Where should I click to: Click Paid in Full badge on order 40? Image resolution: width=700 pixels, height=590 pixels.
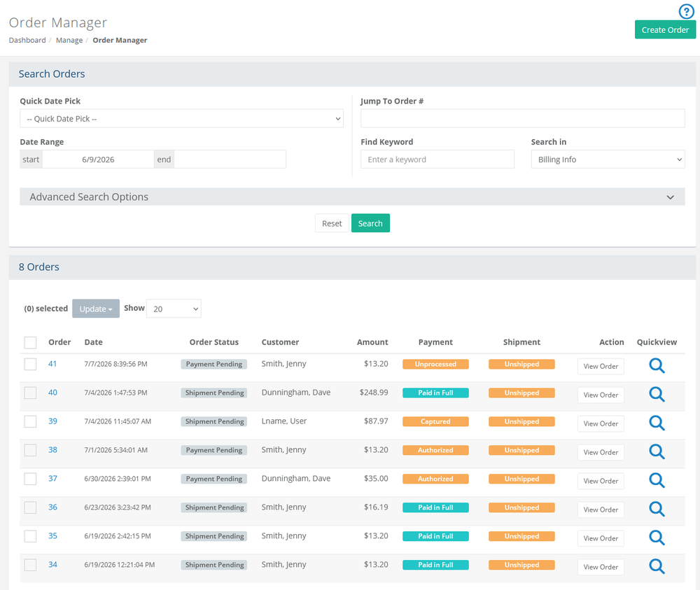[435, 393]
